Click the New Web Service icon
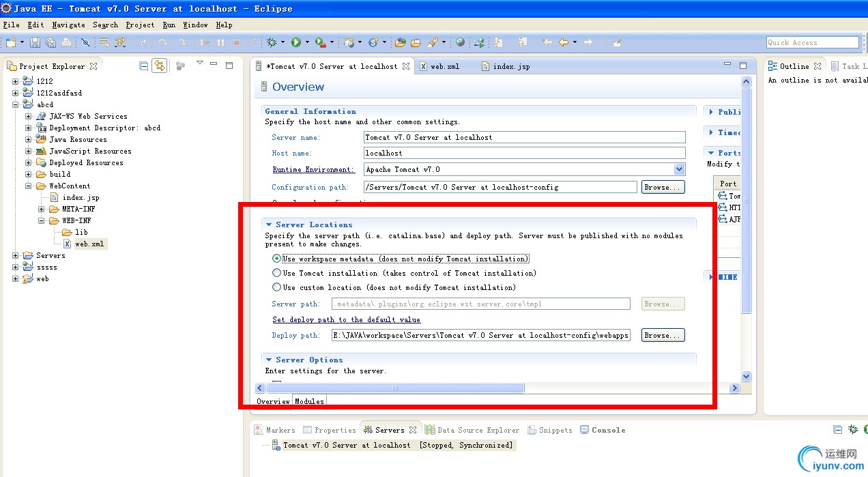Screen dimensions: 868x477 click(x=373, y=42)
